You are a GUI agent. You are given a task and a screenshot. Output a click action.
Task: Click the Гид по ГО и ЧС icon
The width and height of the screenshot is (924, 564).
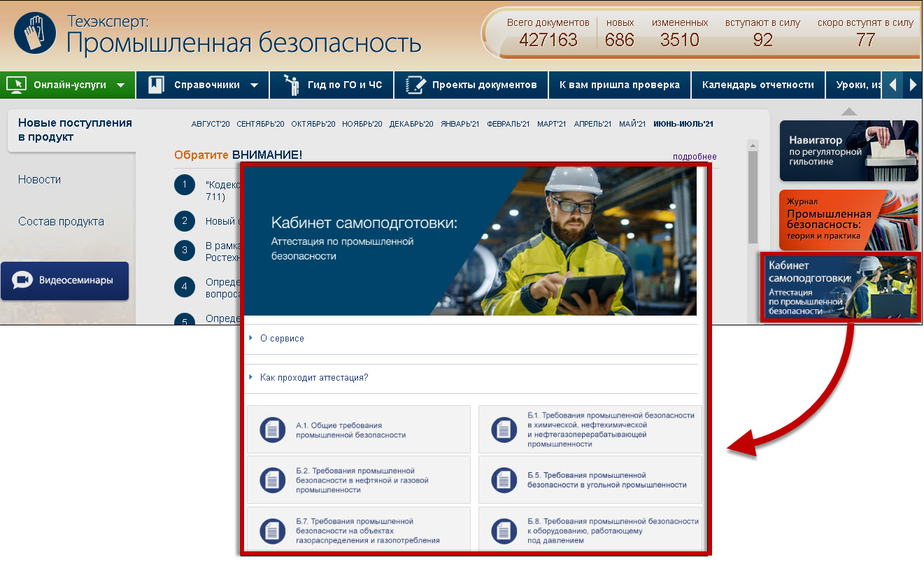[290, 85]
